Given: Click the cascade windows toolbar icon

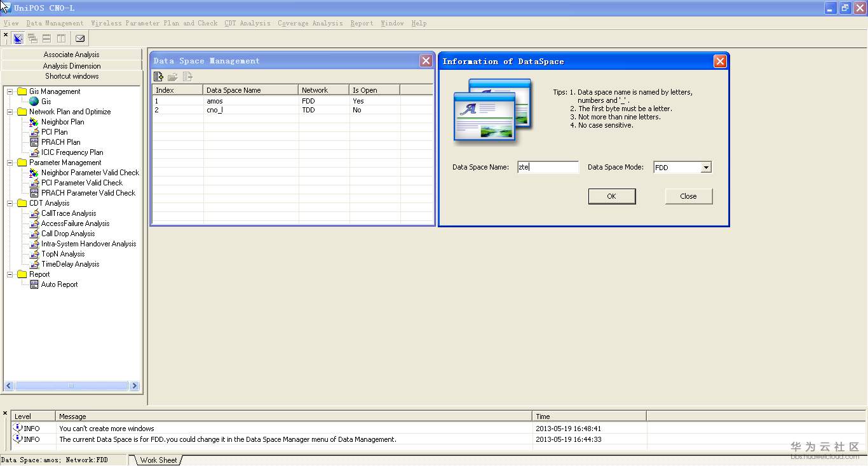Looking at the screenshot, I should [32, 39].
